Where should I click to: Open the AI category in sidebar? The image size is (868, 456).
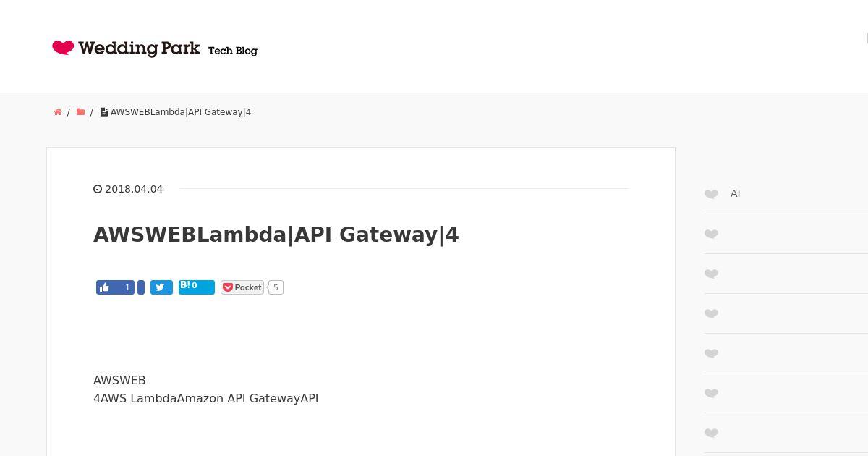735,193
